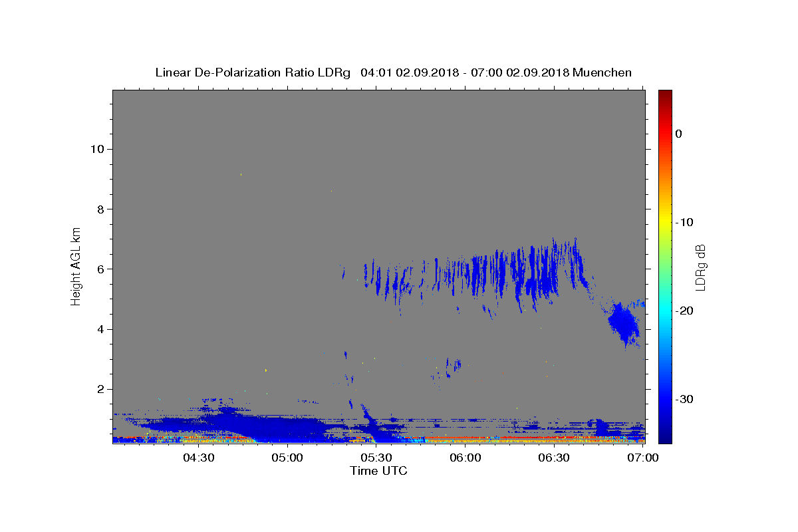Click the colorbar value -10 label
This screenshot has height=532, width=798.
684,222
